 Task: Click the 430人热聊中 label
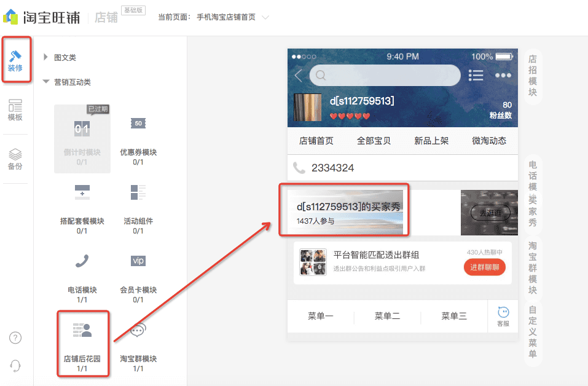click(x=485, y=252)
